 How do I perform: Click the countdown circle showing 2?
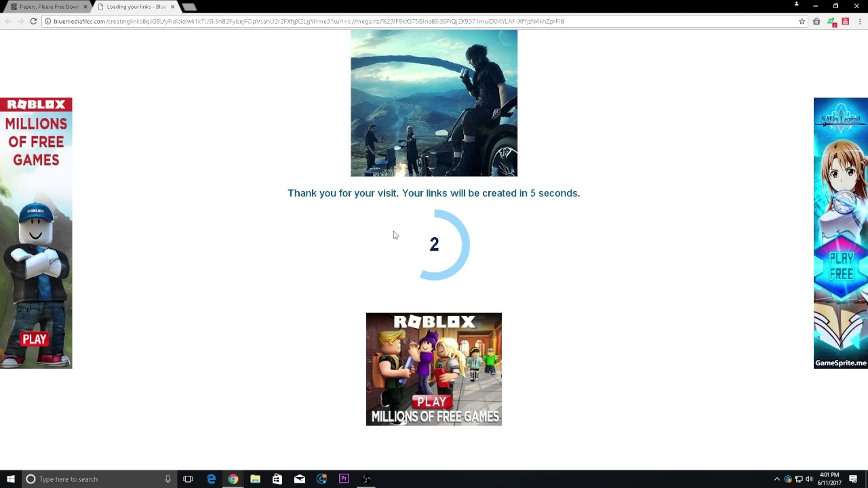[x=434, y=244]
